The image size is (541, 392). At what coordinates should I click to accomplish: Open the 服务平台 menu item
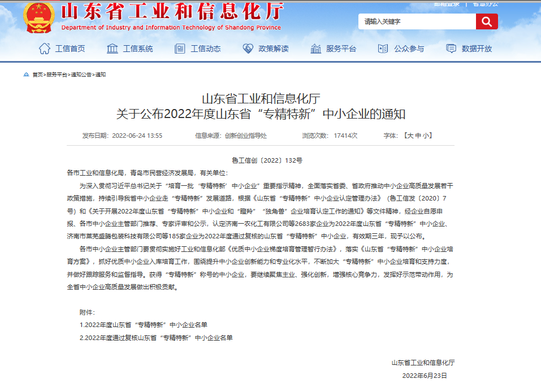(x=341, y=49)
